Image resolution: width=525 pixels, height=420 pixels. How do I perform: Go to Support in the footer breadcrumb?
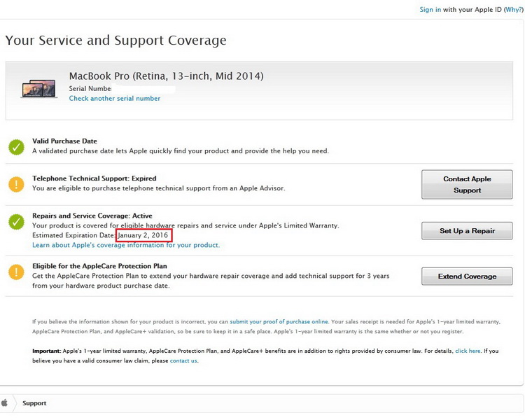tap(34, 404)
